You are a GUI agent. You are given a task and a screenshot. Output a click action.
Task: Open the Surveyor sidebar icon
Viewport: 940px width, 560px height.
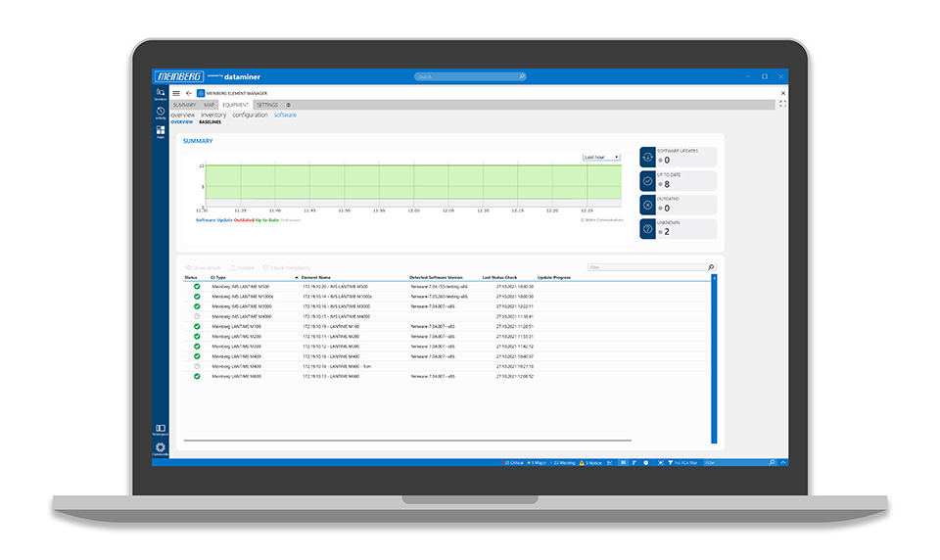tap(160, 92)
